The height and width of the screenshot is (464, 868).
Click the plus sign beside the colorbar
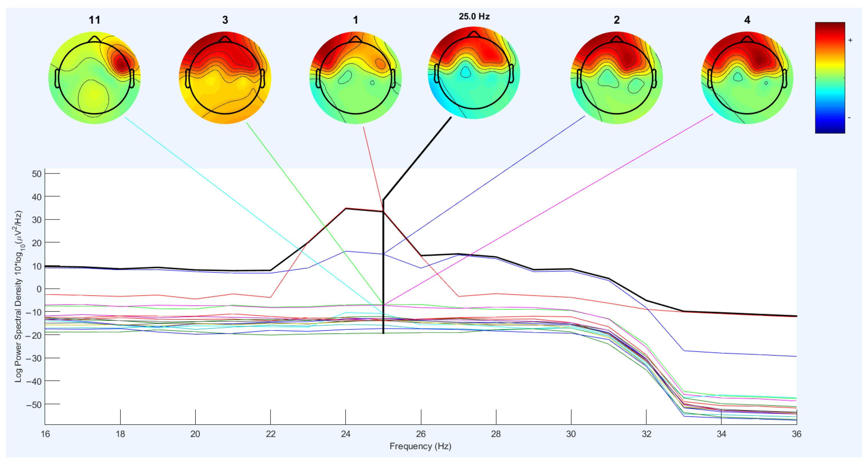click(850, 40)
